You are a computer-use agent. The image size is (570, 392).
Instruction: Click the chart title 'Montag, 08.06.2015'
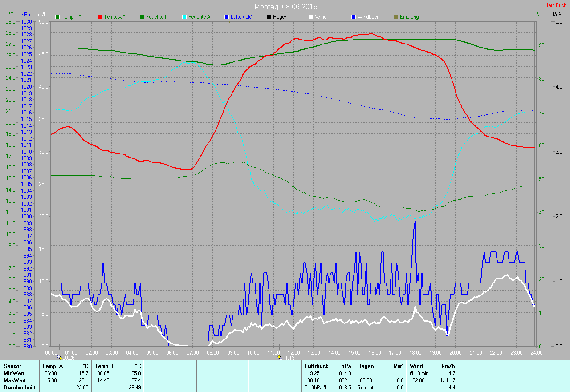tap(286, 7)
